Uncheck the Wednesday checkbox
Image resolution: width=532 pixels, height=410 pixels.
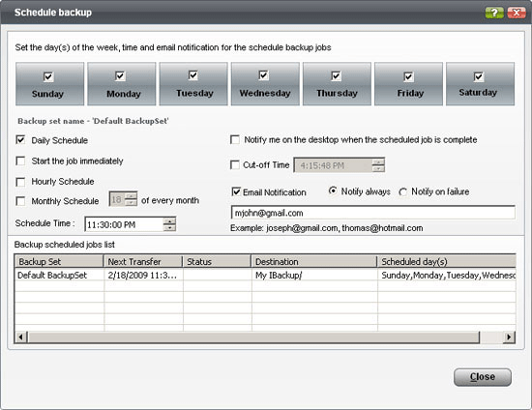pyautogui.click(x=263, y=75)
